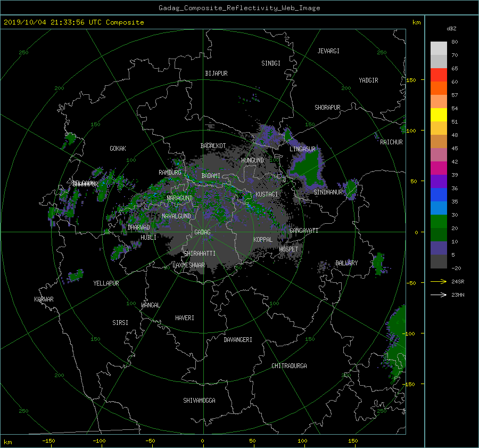Image resolution: width=479 pixels, height=448 pixels.
Task: Click the HUBLI city label
Action: click(x=148, y=238)
